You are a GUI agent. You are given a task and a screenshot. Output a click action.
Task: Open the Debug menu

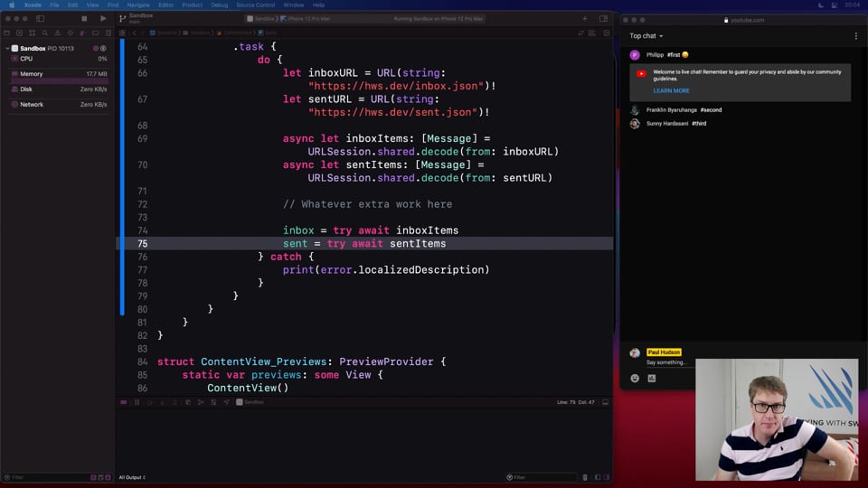tap(219, 5)
